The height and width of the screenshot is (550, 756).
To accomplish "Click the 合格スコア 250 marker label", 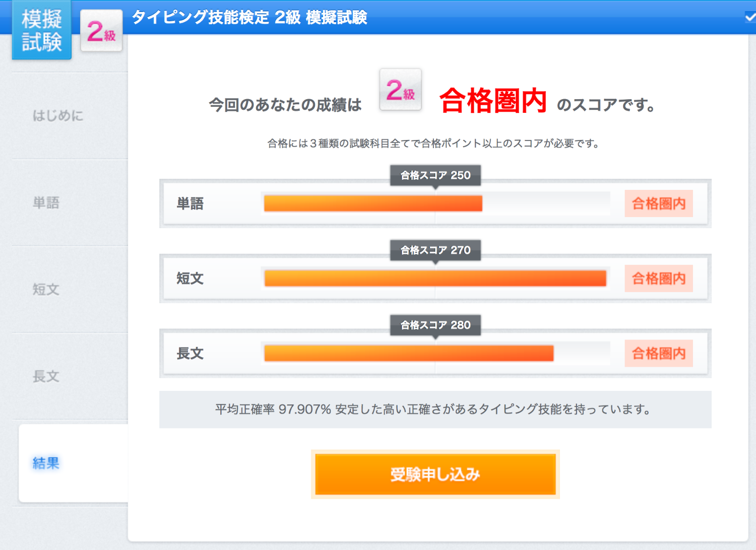I will [x=435, y=175].
